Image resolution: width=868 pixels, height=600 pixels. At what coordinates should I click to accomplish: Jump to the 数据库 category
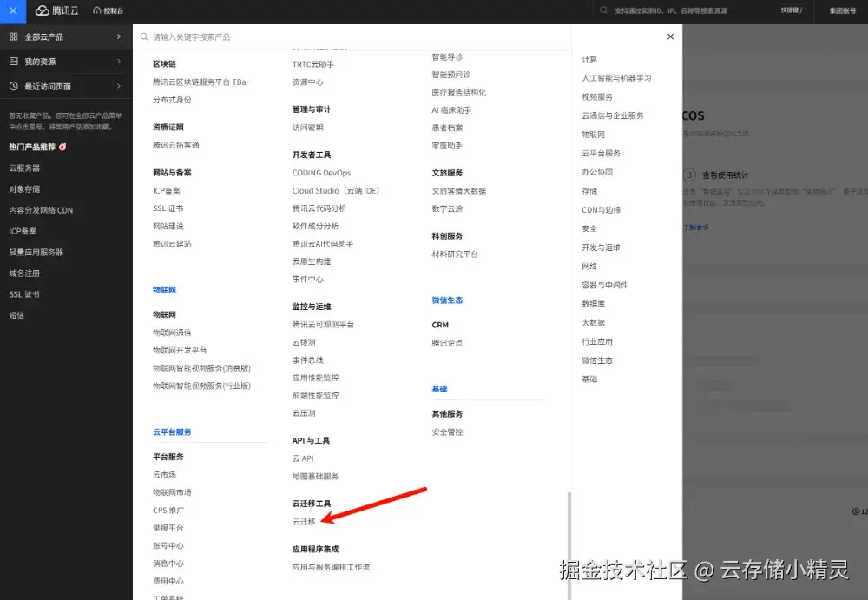(x=594, y=304)
